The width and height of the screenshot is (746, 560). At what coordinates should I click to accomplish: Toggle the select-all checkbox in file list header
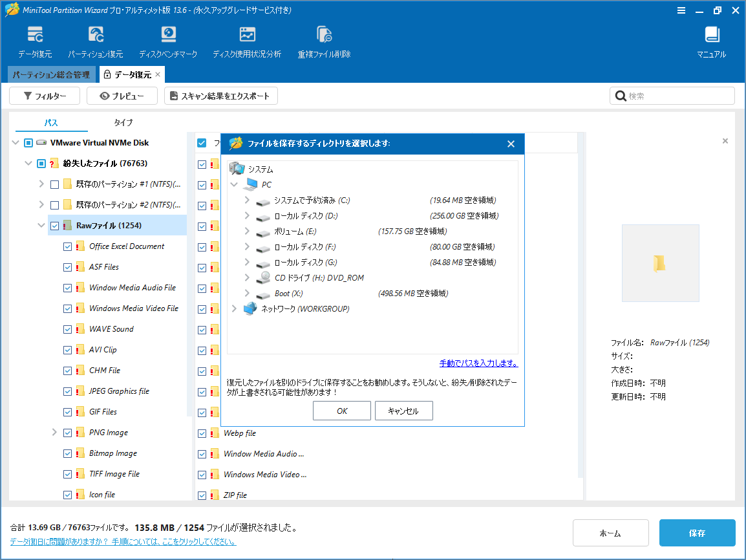pyautogui.click(x=202, y=143)
